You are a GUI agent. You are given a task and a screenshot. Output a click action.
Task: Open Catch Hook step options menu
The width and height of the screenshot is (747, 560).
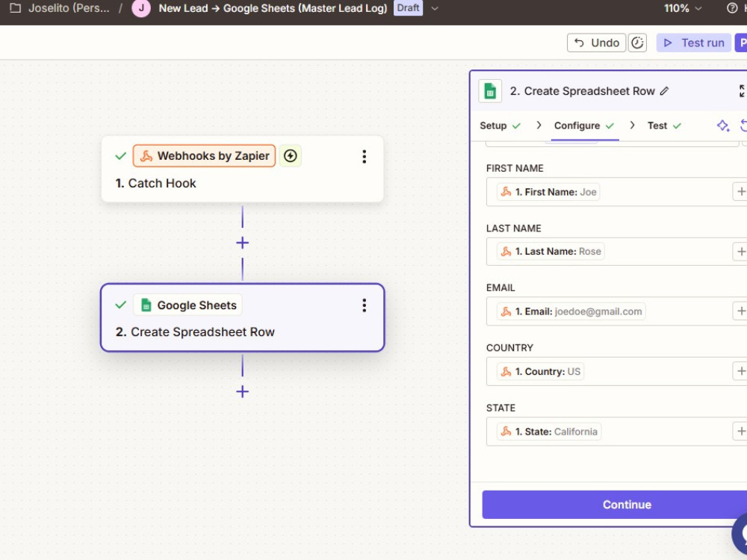click(364, 157)
